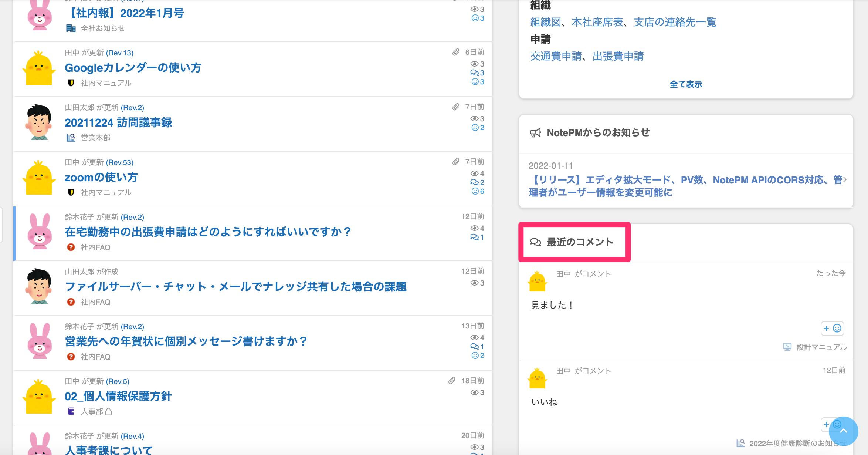Click the 社内FAQ question-mark icon on 在宅勤務中の出張費申請
This screenshot has height=455, width=868.
(x=70, y=247)
